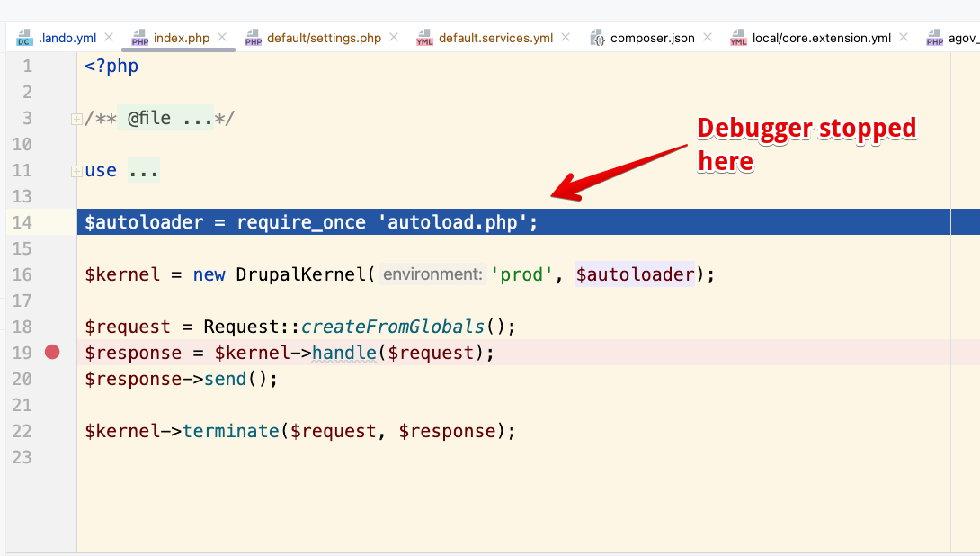Screen dimensions: 980x556
Task: Click the 'prod' string literal
Action: (521, 274)
